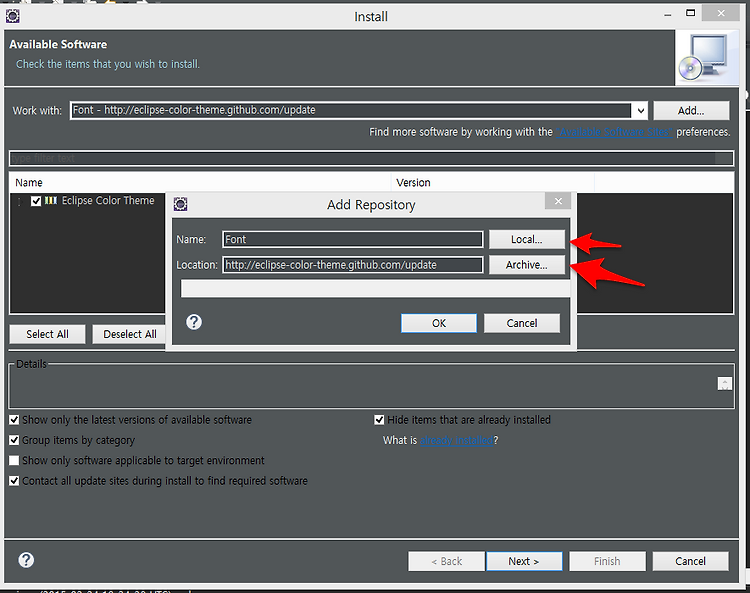Toggle Contact all update sites checkbox
This screenshot has width=750, height=593.
[14, 481]
